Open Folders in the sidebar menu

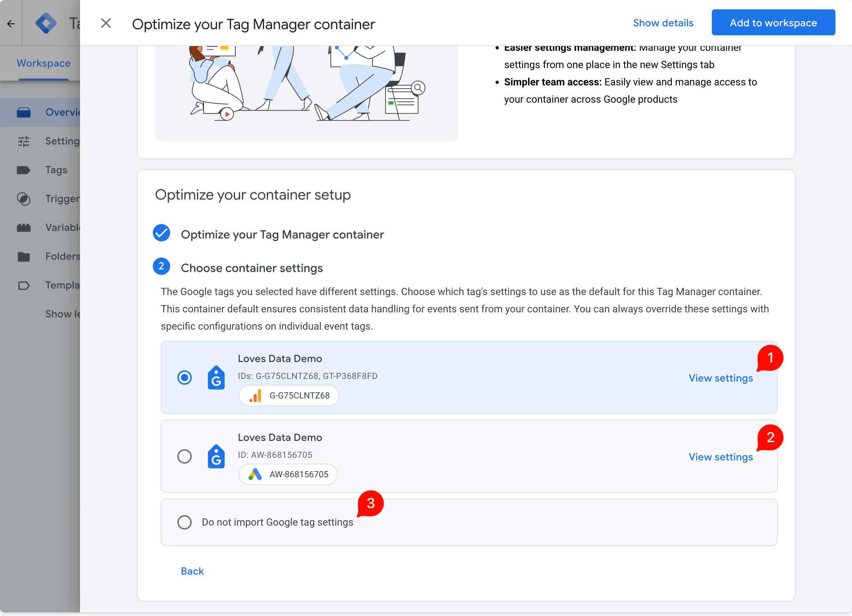pos(62,256)
